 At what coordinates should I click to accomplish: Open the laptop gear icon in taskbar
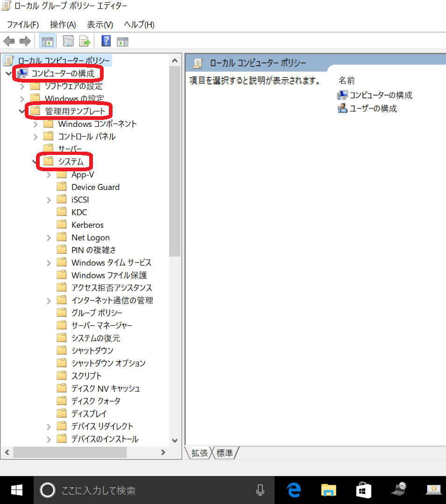coord(399,490)
